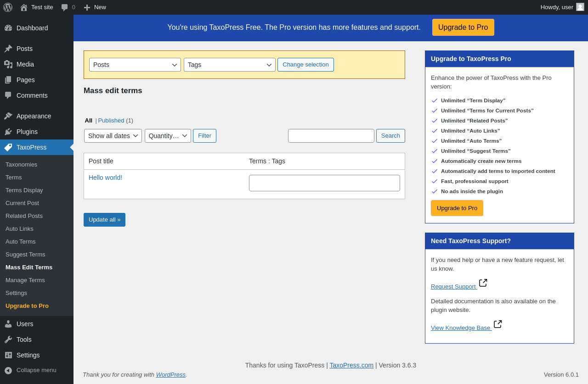This screenshot has width=588, height=384.
Task: Open the WordPress footer link
Action: click(171, 374)
